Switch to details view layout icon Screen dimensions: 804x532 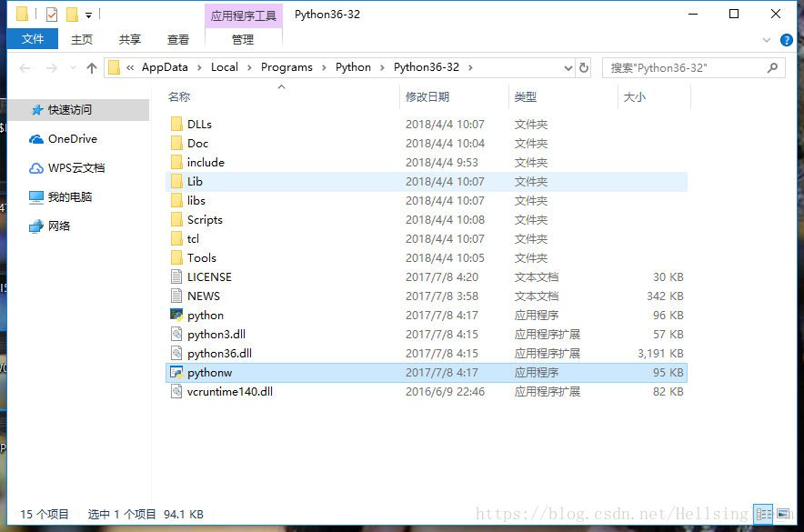tap(763, 514)
